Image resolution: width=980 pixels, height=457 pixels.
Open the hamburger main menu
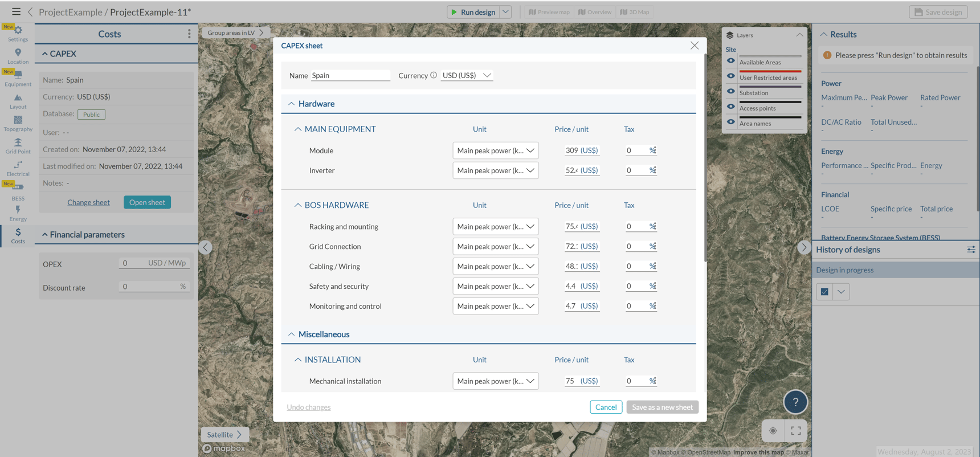click(x=16, y=11)
